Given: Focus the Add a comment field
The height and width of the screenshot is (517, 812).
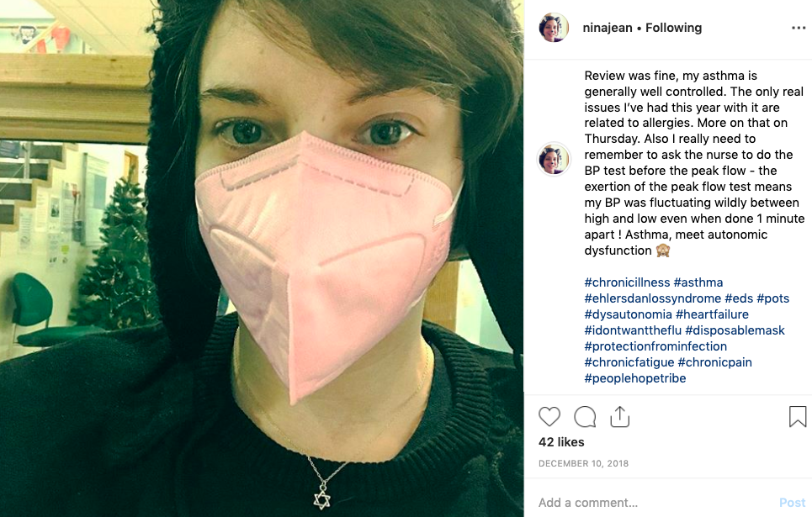Looking at the screenshot, I should (x=652, y=503).
